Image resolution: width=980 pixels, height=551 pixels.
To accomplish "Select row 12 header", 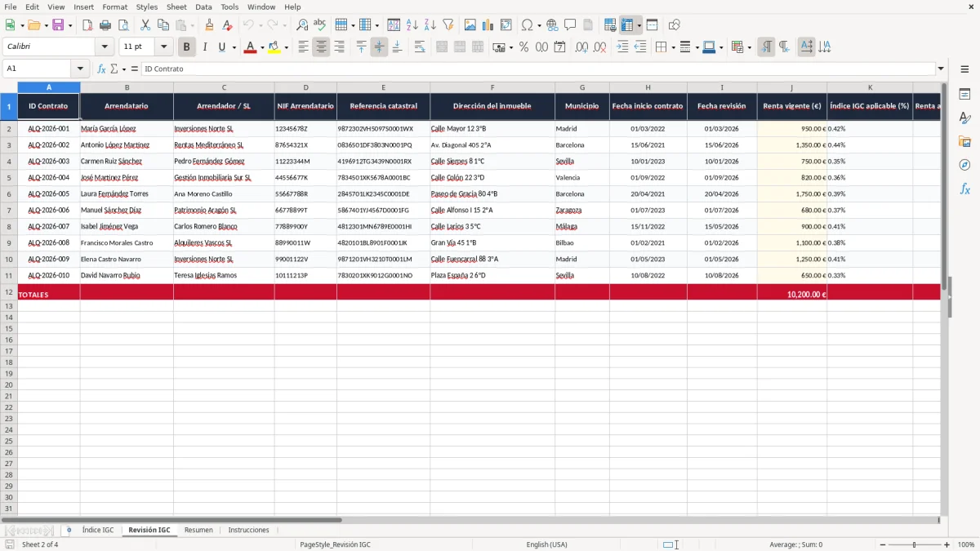I will click(9, 292).
